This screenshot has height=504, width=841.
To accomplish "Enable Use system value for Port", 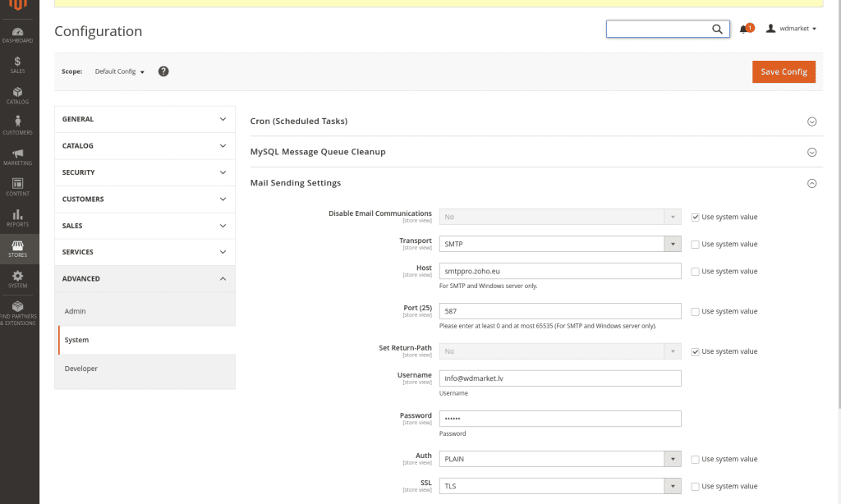I will 695,311.
